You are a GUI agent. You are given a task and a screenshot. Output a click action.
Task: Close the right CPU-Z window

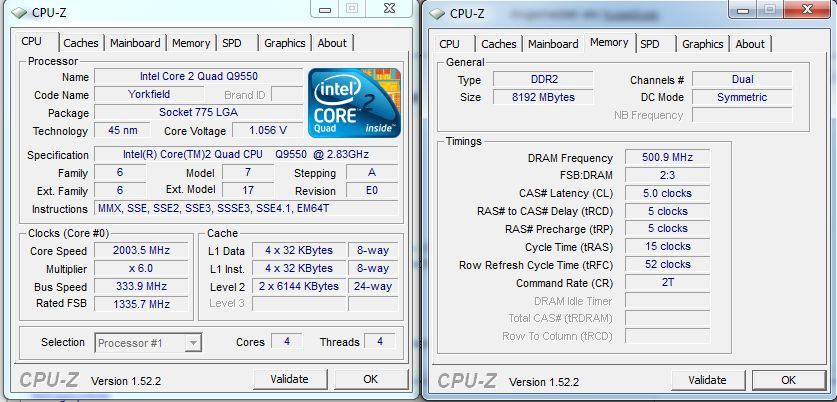click(x=807, y=9)
